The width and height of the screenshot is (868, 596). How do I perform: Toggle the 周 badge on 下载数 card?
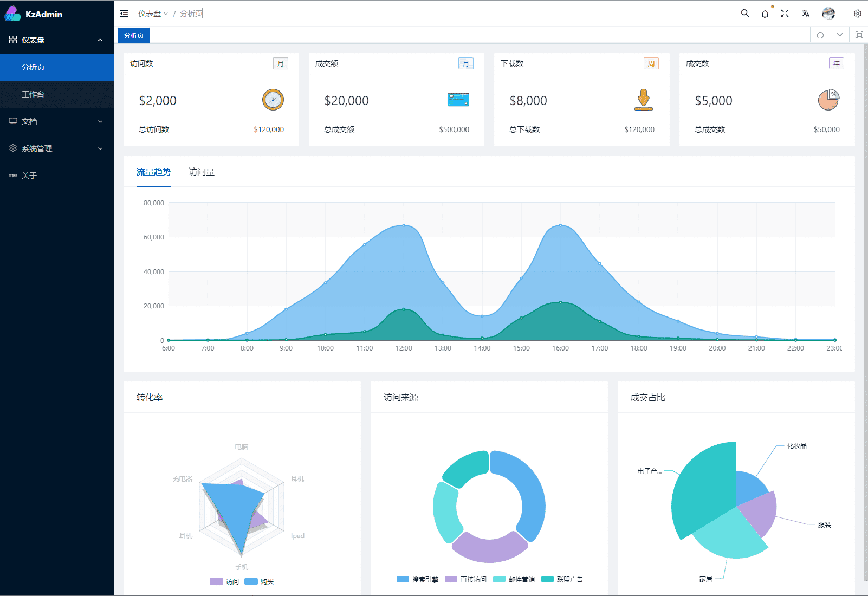click(x=651, y=63)
